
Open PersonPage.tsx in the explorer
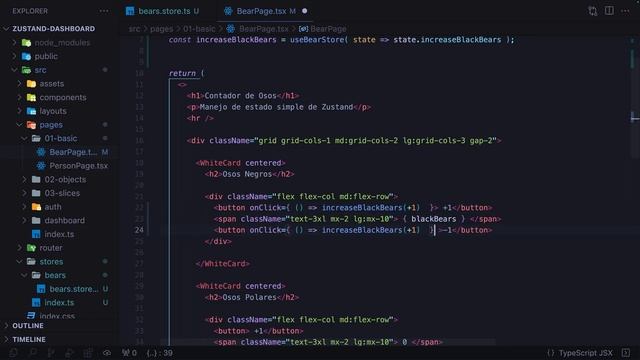(x=79, y=166)
